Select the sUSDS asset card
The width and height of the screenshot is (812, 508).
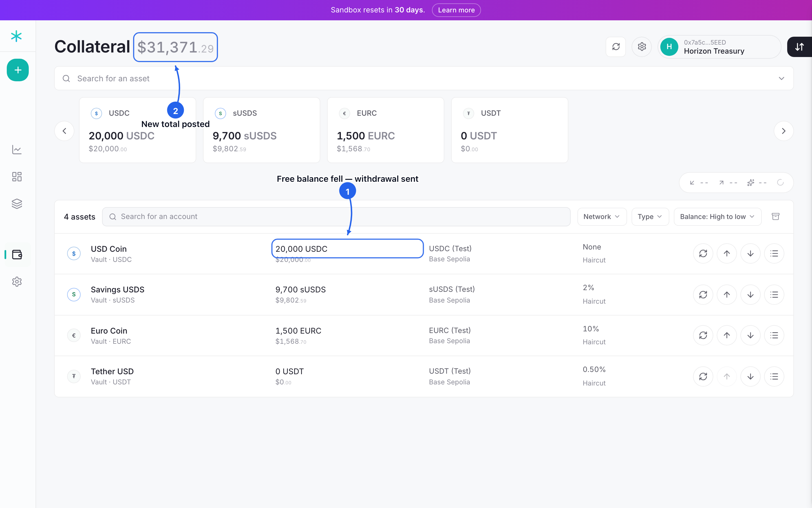pos(261,130)
